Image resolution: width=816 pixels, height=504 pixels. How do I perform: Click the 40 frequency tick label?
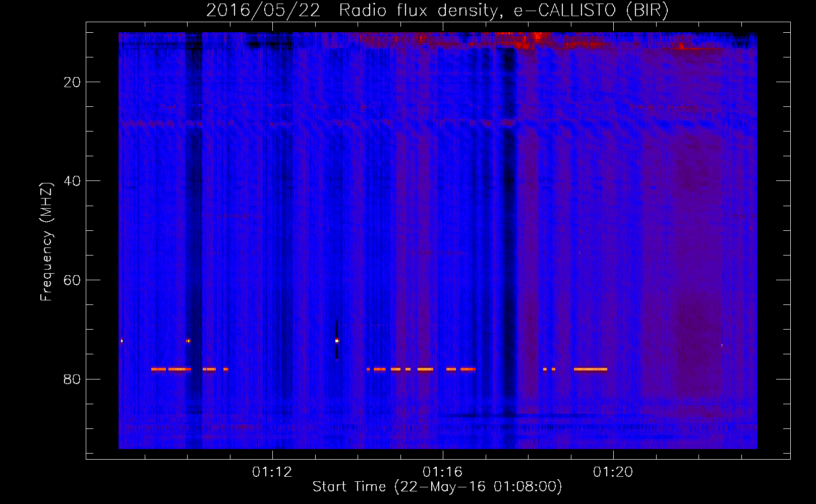(72, 181)
